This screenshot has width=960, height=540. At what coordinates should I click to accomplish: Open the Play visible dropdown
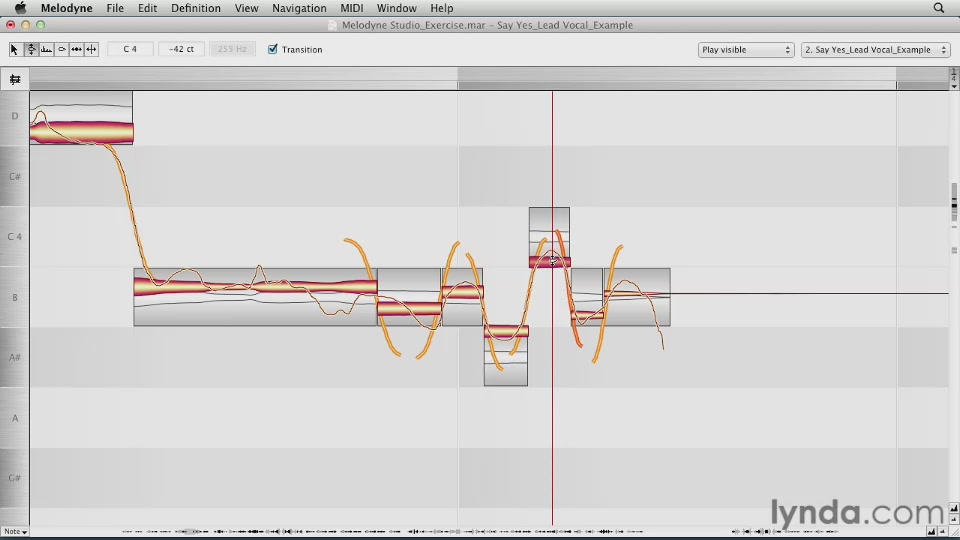point(746,50)
